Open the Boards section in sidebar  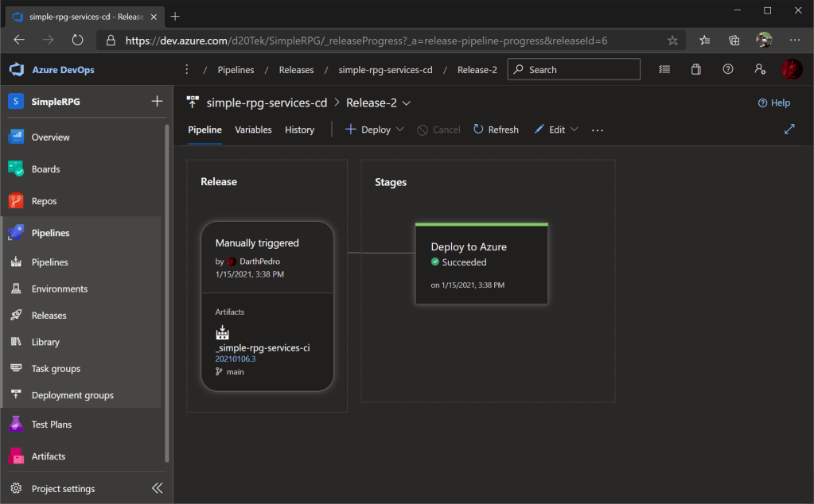[x=45, y=169]
